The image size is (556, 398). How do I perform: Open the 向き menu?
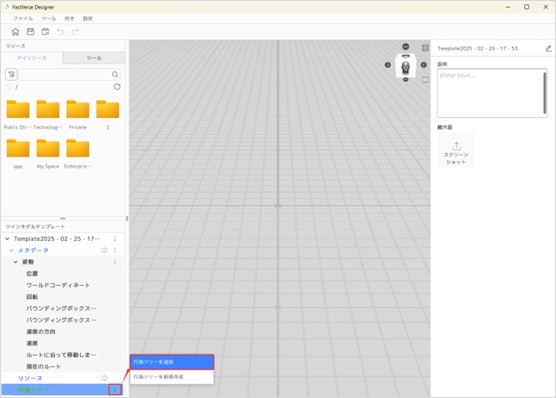pos(69,18)
